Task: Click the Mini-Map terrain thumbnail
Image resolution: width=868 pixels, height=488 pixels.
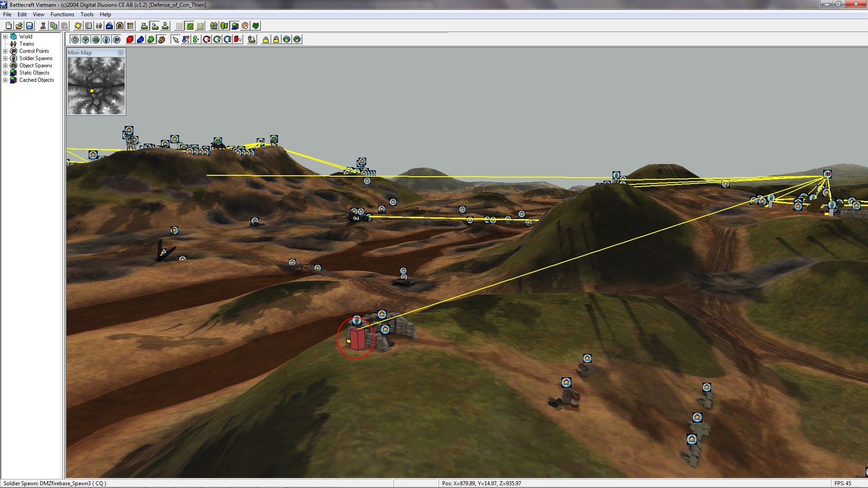Action: point(96,85)
